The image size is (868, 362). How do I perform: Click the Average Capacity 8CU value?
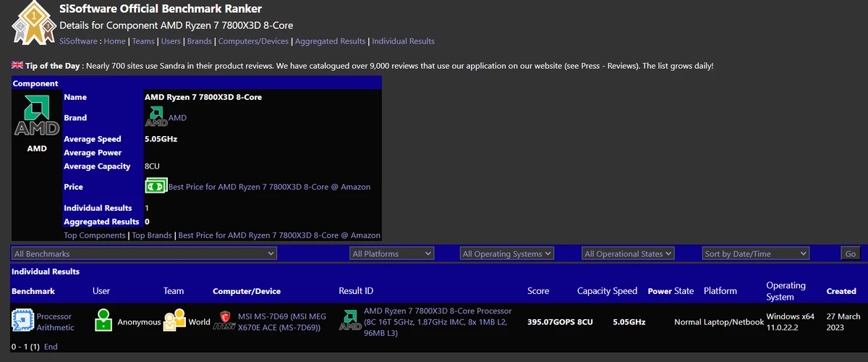(x=152, y=166)
